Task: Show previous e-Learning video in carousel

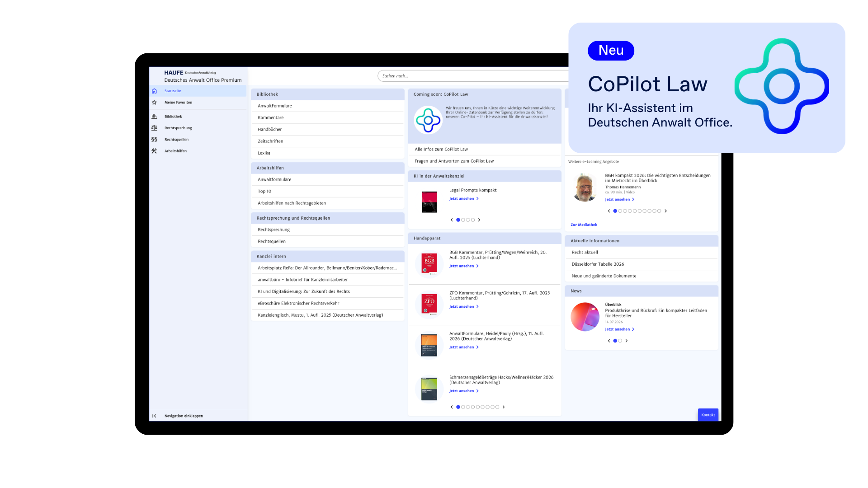Action: pyautogui.click(x=609, y=211)
